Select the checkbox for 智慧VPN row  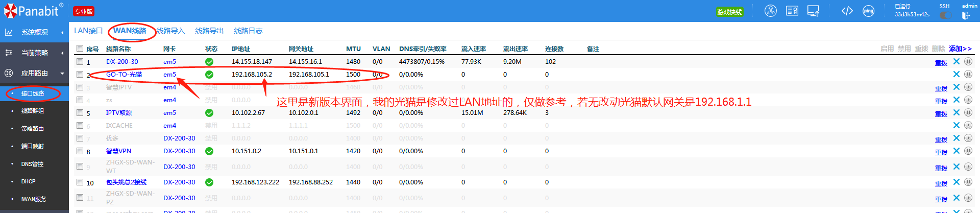(x=80, y=151)
